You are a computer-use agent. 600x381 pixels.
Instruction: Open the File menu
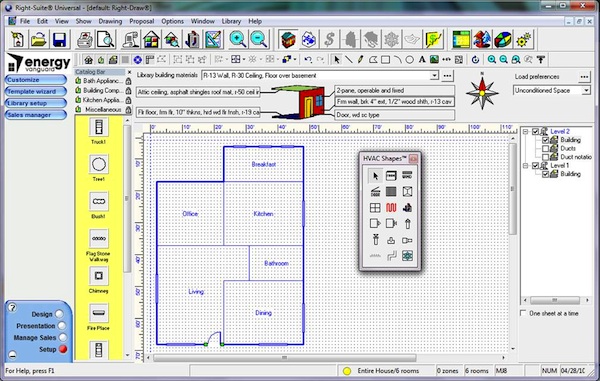click(x=25, y=21)
